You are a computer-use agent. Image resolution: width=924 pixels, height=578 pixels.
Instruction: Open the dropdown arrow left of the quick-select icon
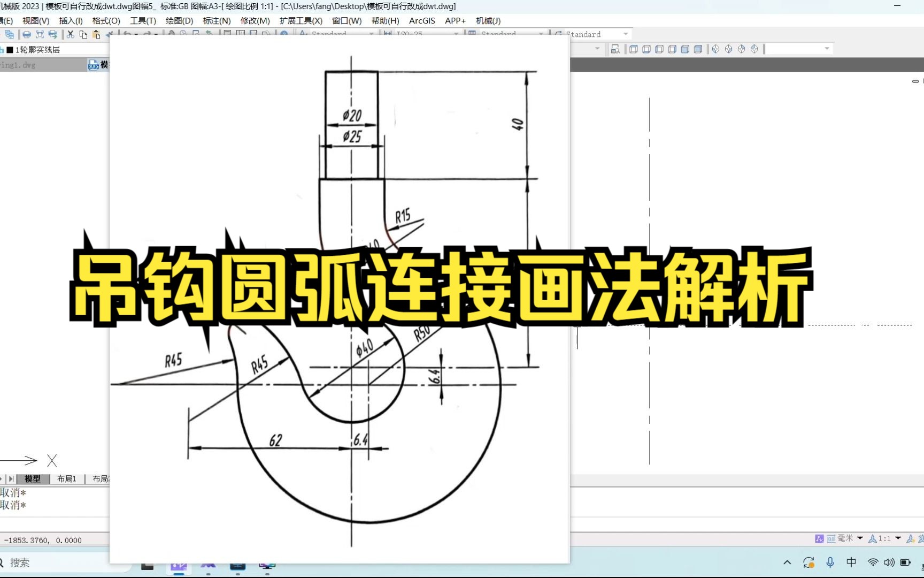597,49
